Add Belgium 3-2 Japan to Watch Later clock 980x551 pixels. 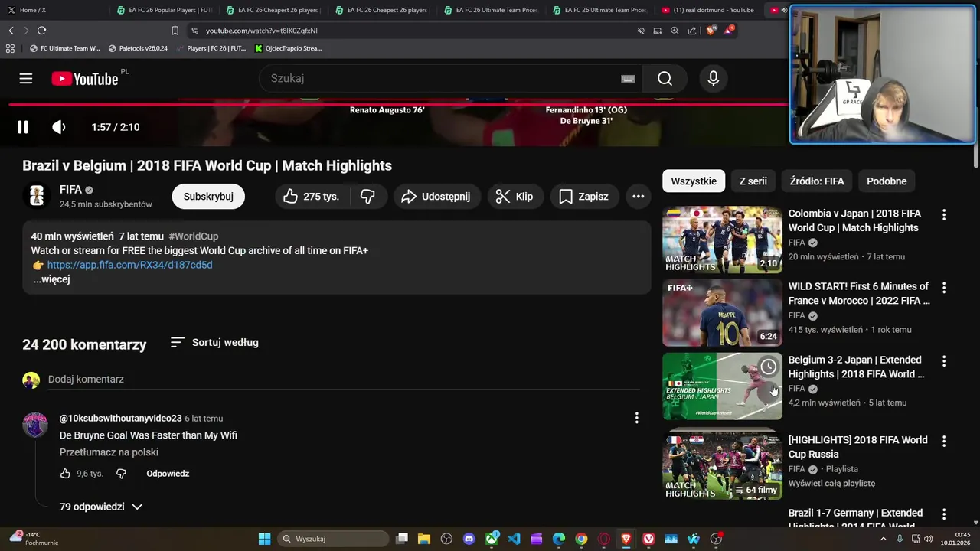click(x=769, y=367)
